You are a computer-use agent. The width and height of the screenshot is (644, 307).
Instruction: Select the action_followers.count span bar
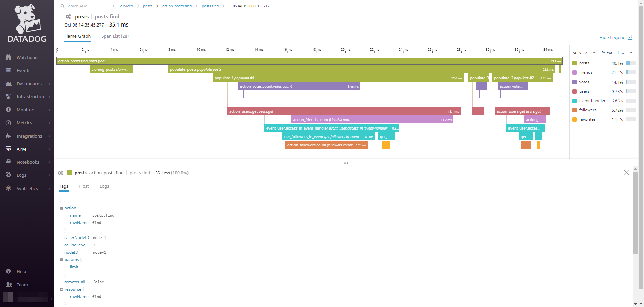click(327, 145)
